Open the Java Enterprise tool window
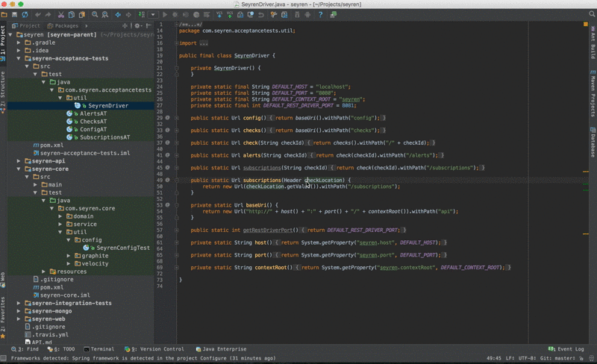 tap(221, 349)
